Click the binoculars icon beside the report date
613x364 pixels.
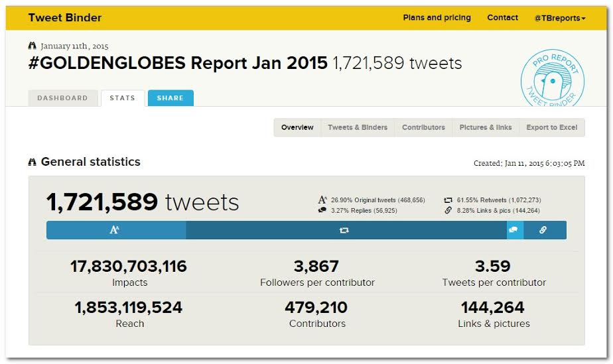(33, 46)
